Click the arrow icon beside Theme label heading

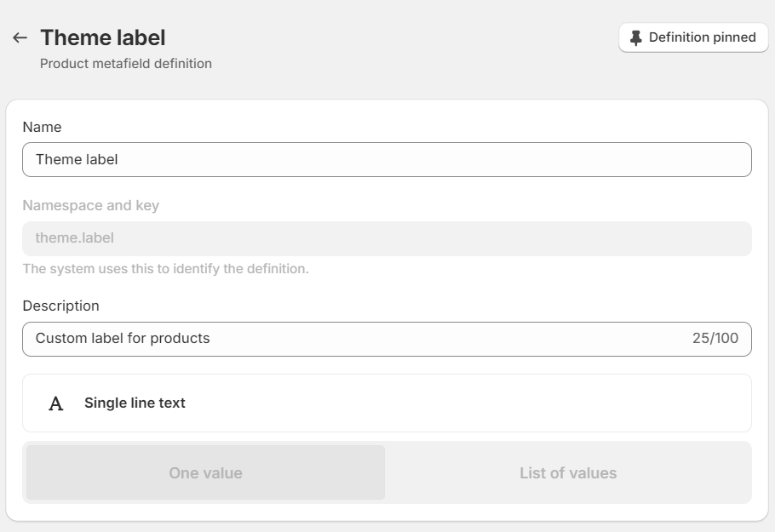coord(20,37)
